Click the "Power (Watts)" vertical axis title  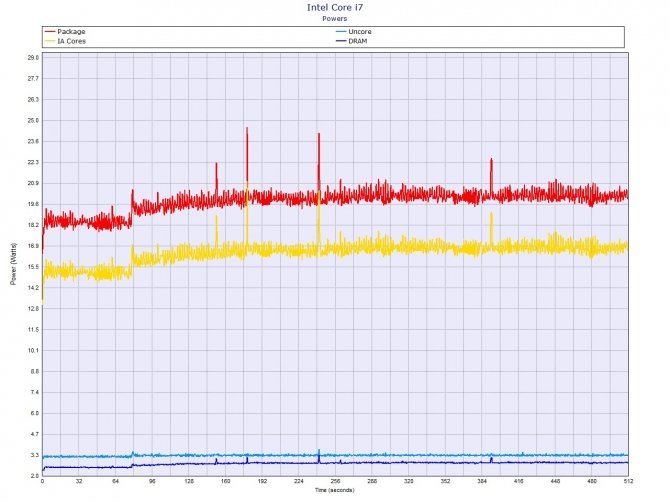coord(14,264)
